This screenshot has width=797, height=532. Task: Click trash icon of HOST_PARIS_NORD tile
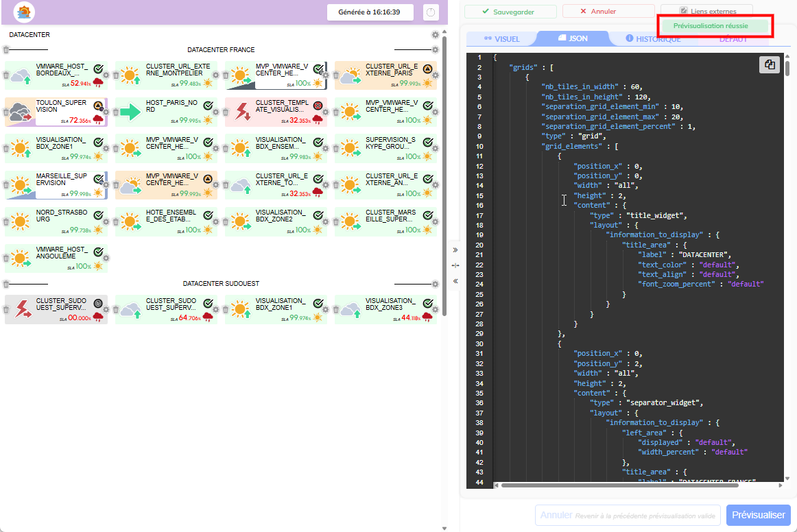click(116, 111)
